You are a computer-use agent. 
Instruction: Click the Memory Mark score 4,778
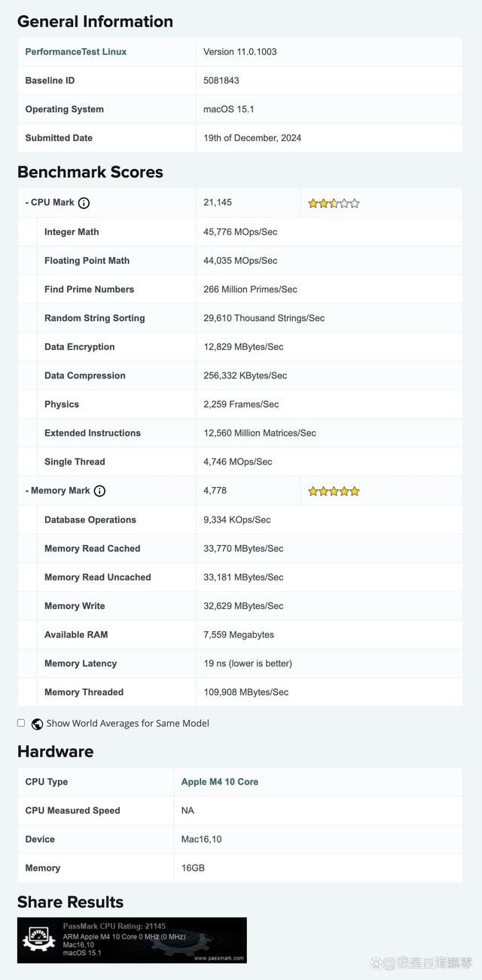(215, 491)
